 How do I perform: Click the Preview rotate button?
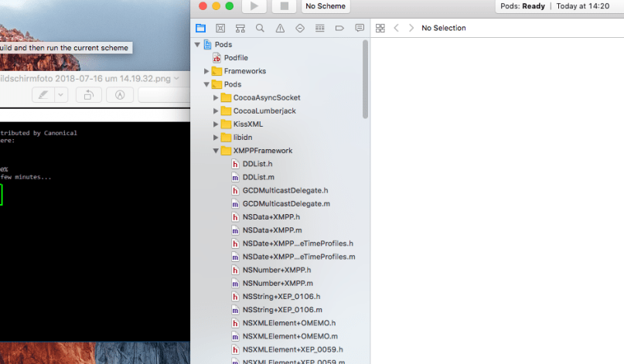pos(88,95)
